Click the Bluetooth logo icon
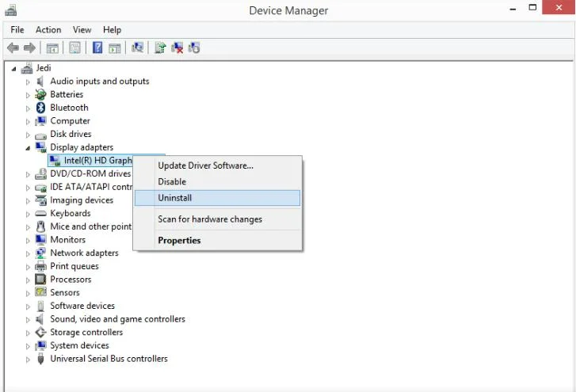Viewport: 576px width, 392px height. point(40,108)
